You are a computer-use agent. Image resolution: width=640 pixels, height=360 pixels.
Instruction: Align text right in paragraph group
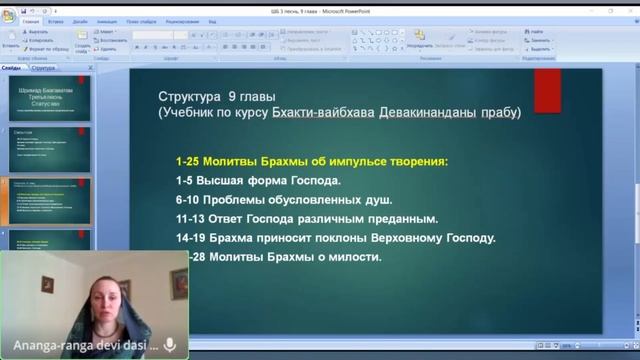(x=244, y=47)
